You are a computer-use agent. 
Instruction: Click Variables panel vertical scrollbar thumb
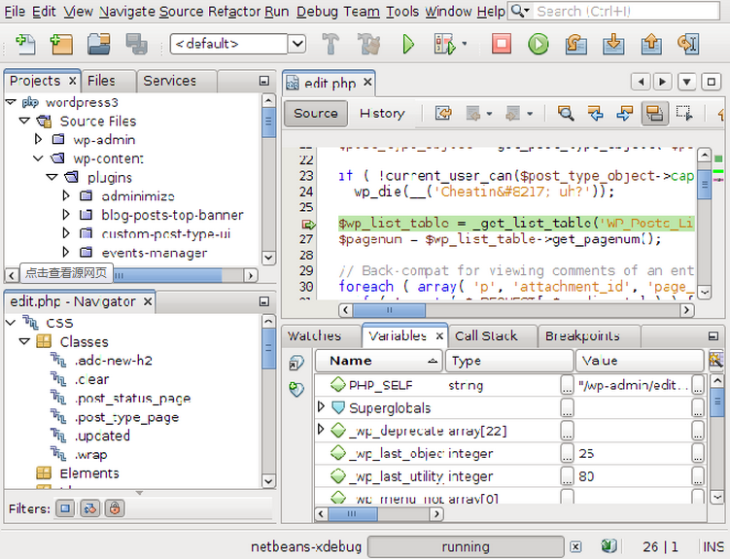click(717, 401)
